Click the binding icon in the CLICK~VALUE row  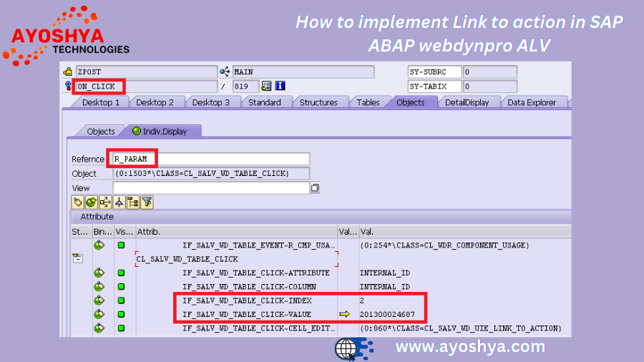click(99, 314)
